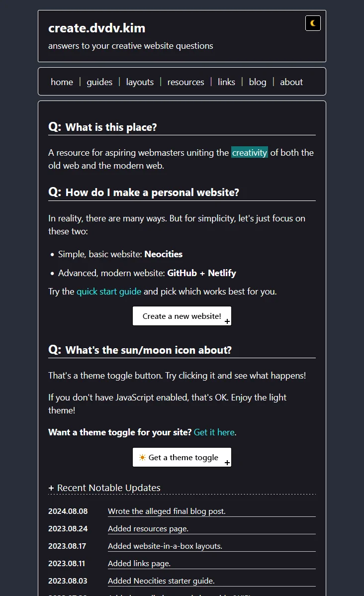
Task: Switch to the guides section
Action: (99, 82)
